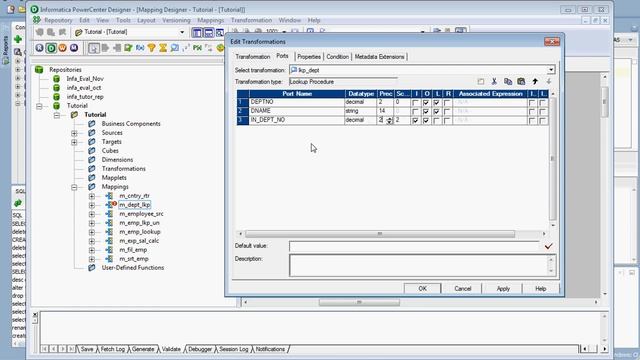Image resolution: width=640 pixels, height=360 pixels.
Task: Add a new port in Edit Transformations
Action: point(481,82)
